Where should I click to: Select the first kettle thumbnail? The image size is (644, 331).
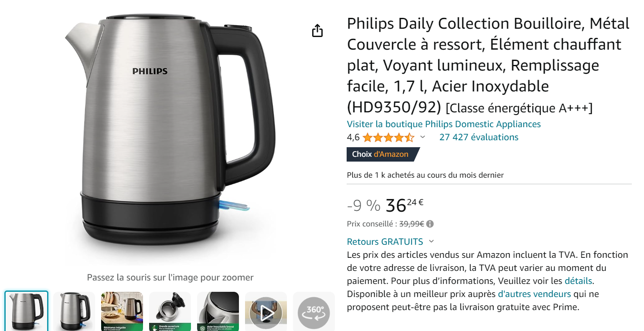27,311
